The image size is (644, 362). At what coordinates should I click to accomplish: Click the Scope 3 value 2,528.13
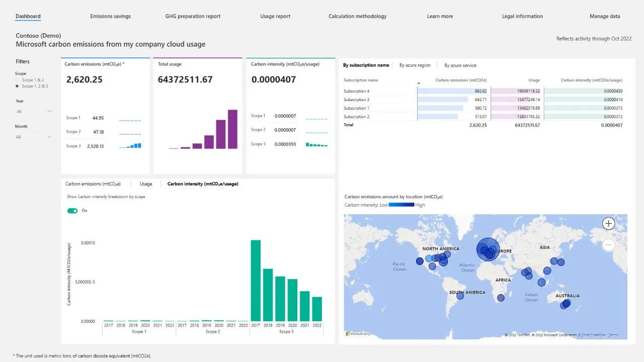(x=95, y=146)
